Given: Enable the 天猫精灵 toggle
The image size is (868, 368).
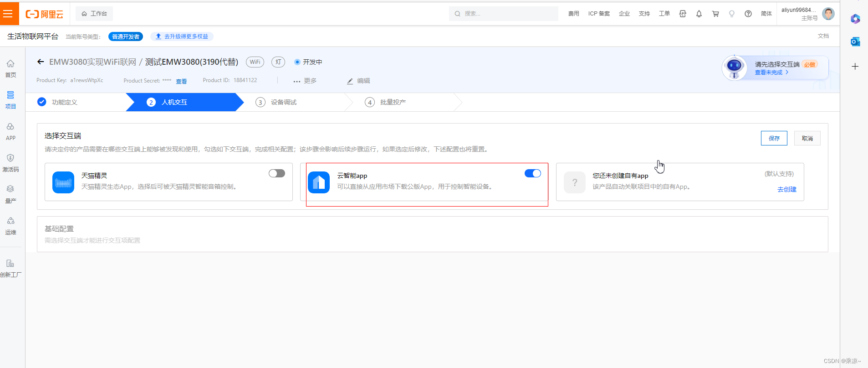Looking at the screenshot, I should tap(276, 173).
